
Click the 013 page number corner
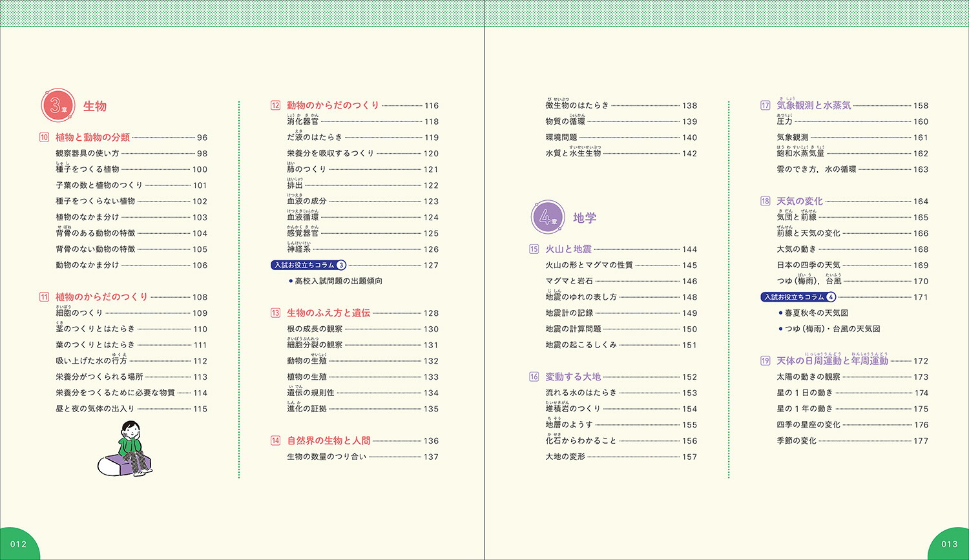tap(949, 543)
